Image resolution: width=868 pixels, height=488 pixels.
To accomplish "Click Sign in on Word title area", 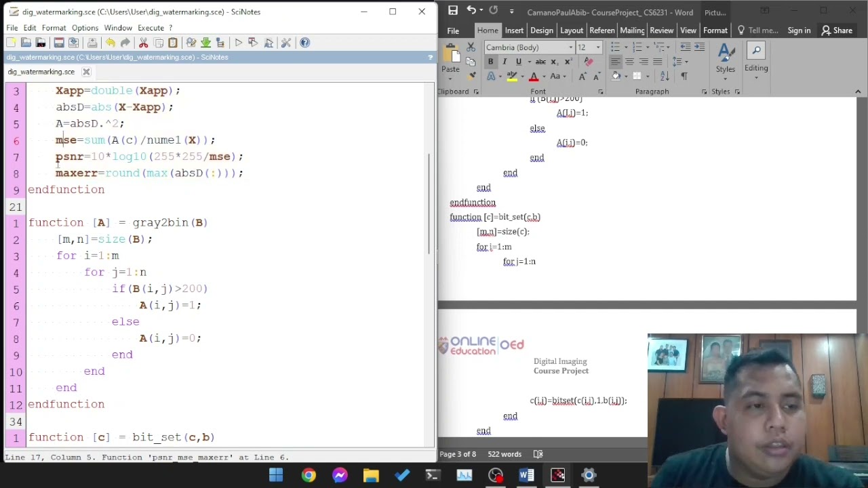I will pyautogui.click(x=799, y=30).
